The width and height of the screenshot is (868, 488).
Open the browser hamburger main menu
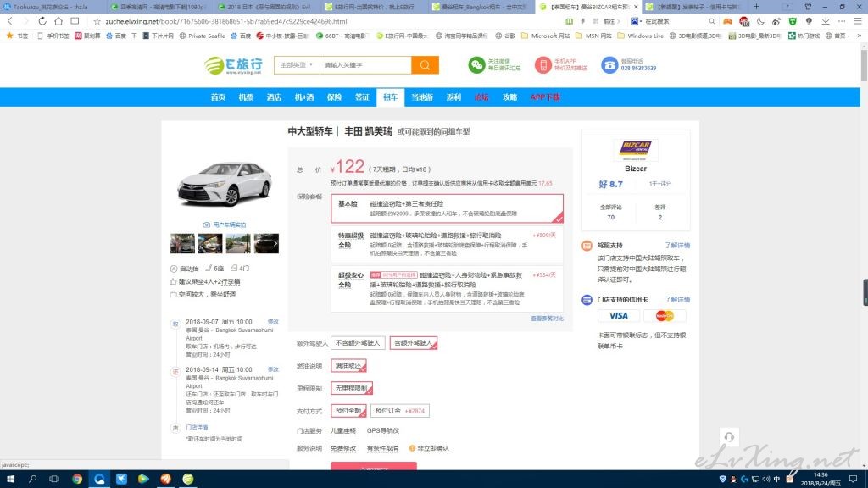[858, 21]
